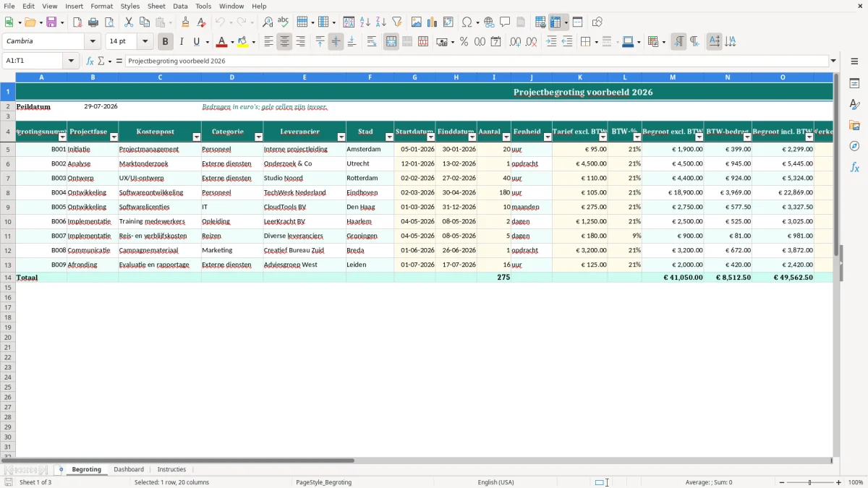Open the filter dropdown on Stad column
Viewport: 868px width, 488px height.
click(390, 137)
